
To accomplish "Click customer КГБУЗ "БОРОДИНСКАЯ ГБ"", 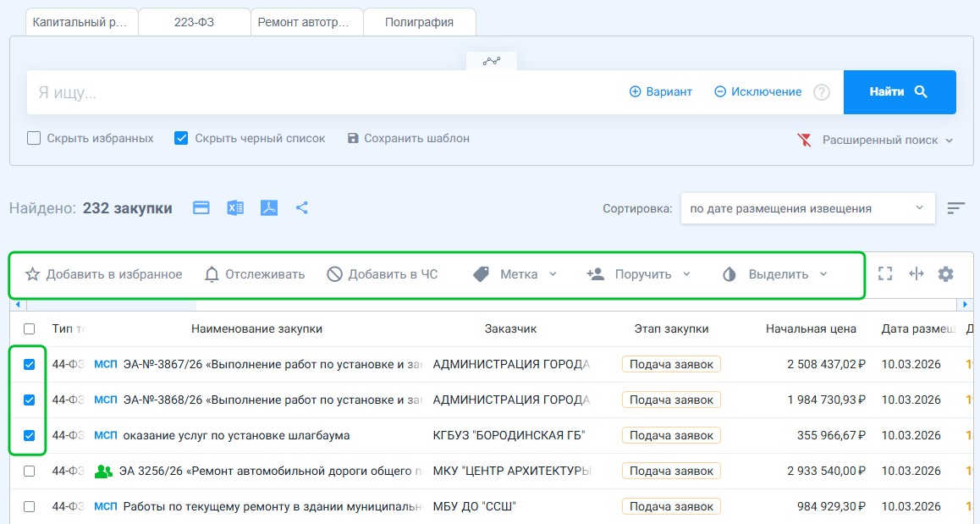I will point(509,435).
